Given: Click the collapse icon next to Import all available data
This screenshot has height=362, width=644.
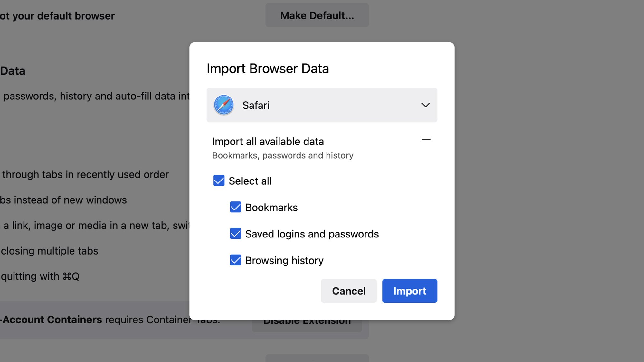Looking at the screenshot, I should [425, 139].
